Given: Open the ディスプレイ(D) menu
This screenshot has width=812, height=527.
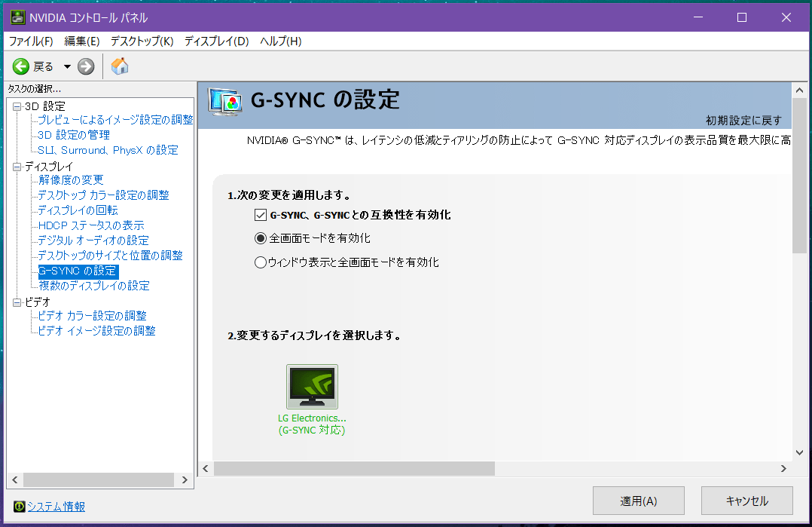Looking at the screenshot, I should [x=216, y=41].
